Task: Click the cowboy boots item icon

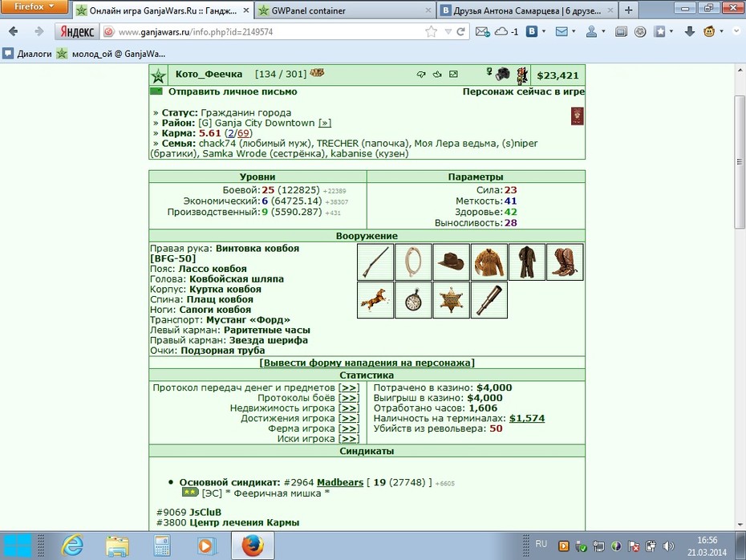Action: tap(565, 262)
